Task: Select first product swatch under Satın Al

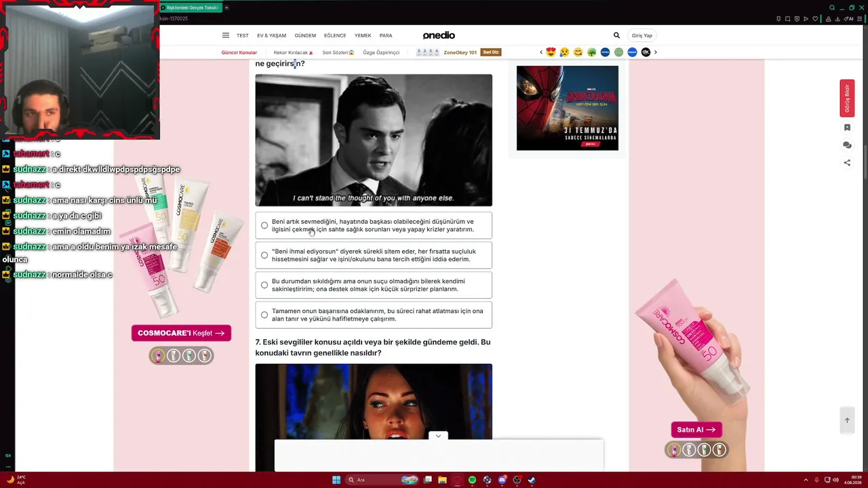Action: [674, 449]
